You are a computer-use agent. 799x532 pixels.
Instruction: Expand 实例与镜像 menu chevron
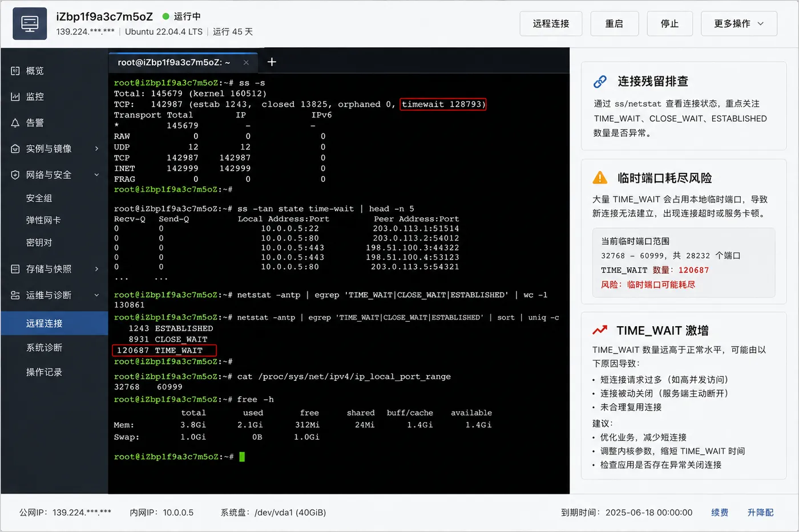coord(96,149)
